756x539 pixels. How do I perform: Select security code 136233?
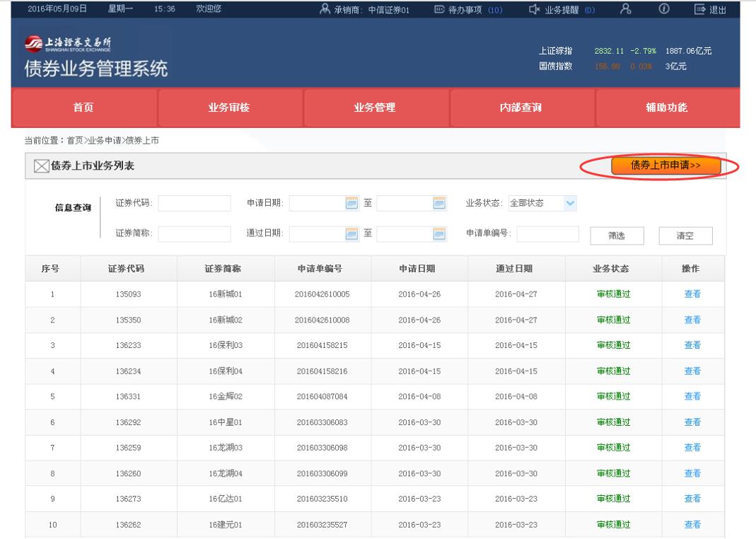(x=128, y=345)
